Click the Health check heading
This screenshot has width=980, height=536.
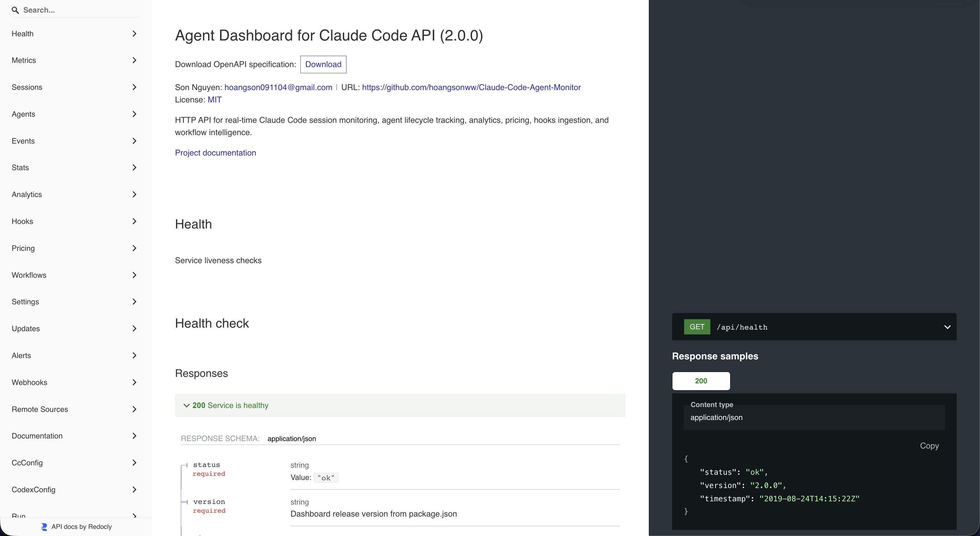[212, 323]
